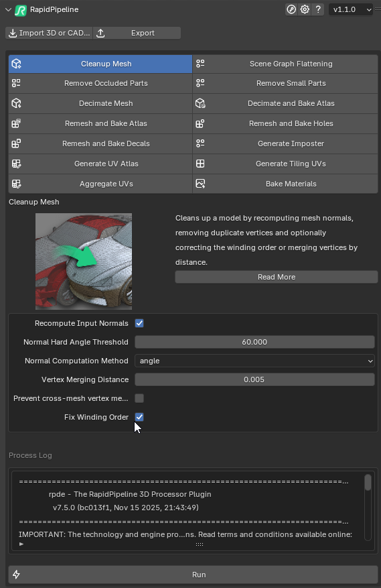This screenshot has width=381, height=588.
Task: Click the Bake Materials label
Action: click(x=291, y=184)
